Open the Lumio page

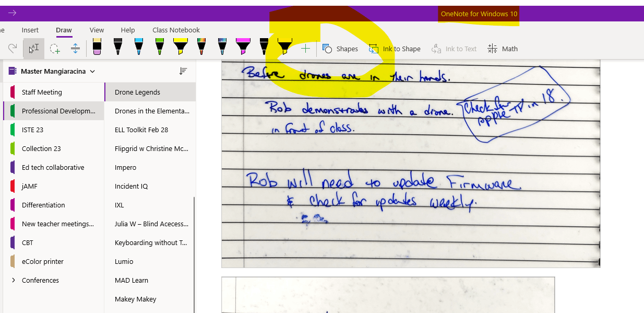pos(150,261)
